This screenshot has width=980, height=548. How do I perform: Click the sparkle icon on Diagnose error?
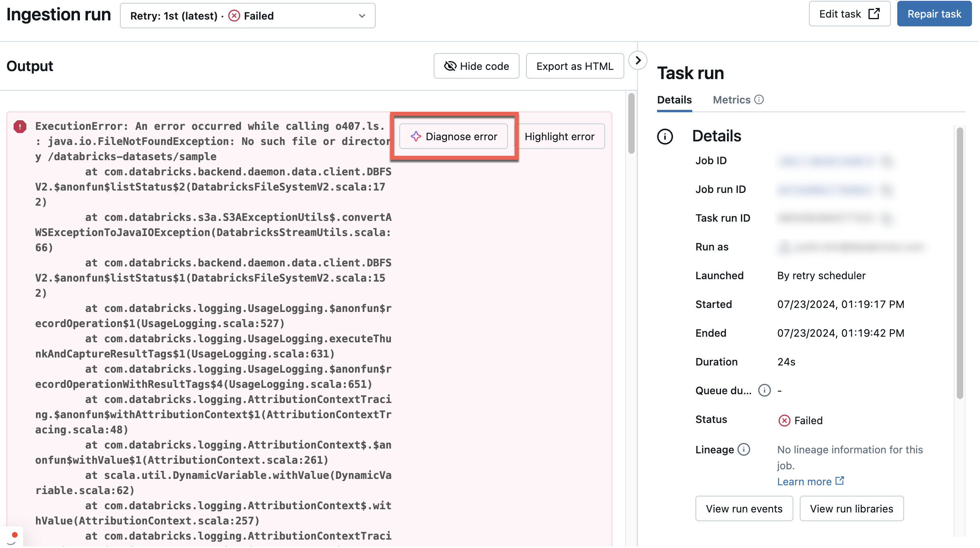coord(416,137)
